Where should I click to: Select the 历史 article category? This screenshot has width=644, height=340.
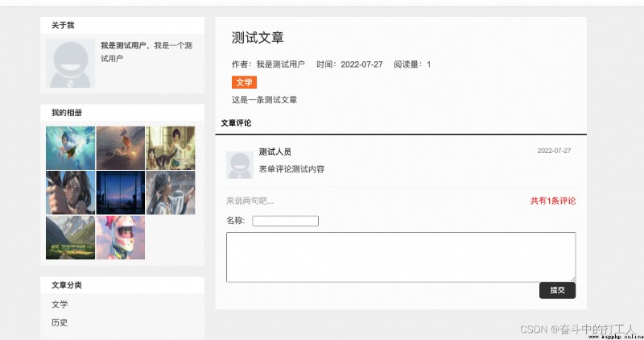(60, 322)
